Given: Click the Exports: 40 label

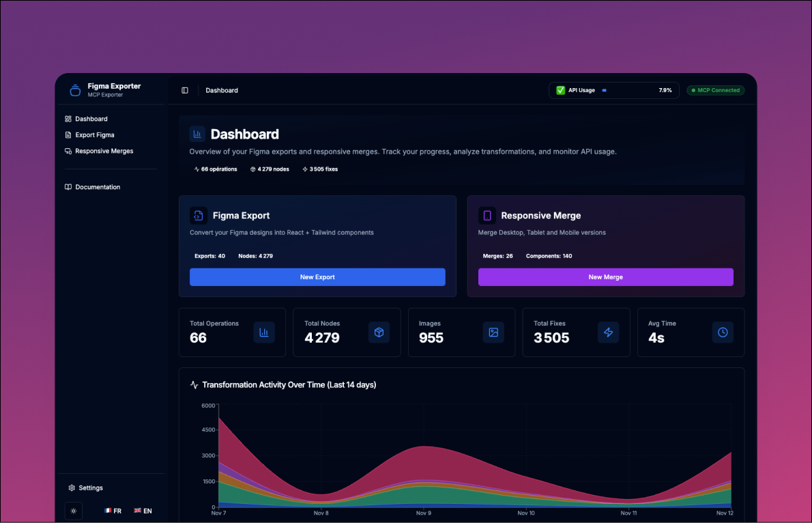Looking at the screenshot, I should [x=209, y=256].
